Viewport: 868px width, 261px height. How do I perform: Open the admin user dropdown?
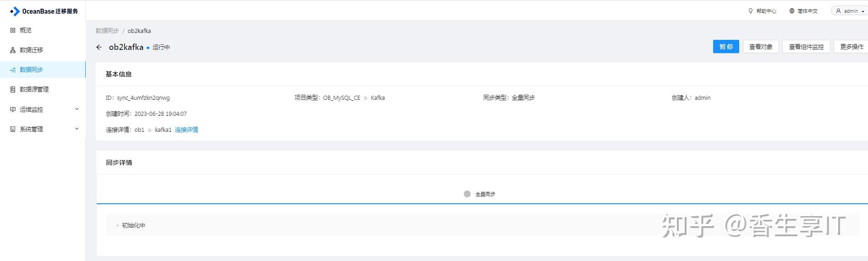click(849, 11)
